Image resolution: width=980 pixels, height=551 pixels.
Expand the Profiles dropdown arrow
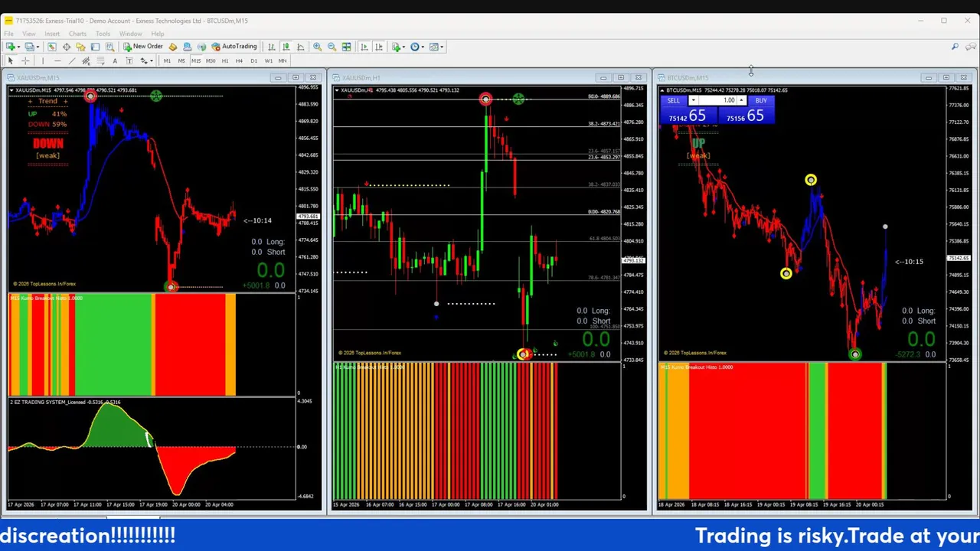coord(38,47)
